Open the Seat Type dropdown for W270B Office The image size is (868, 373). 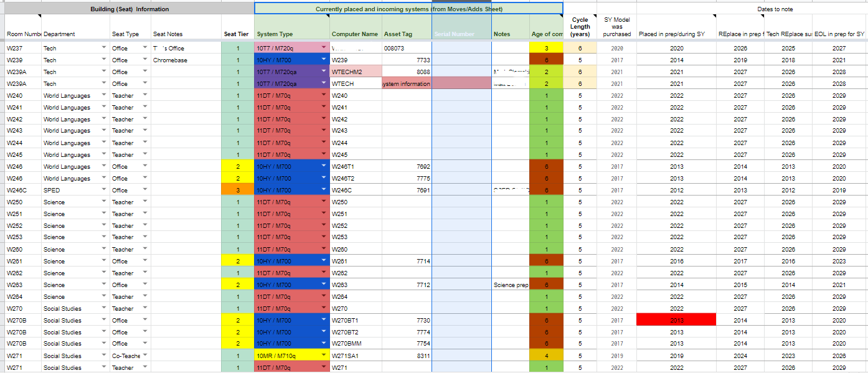point(143,320)
